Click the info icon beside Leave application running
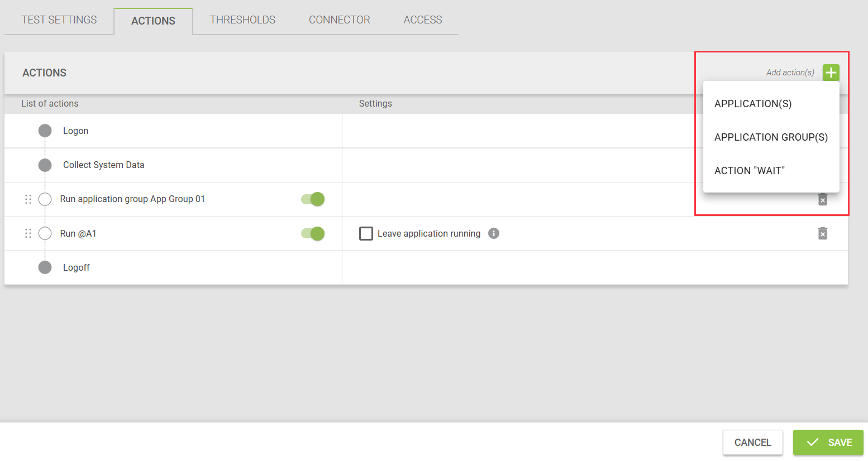868x461 pixels. pos(494,233)
